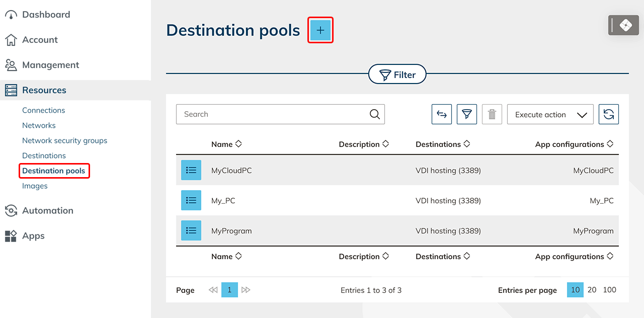Click the search magnifier icon

tap(374, 114)
